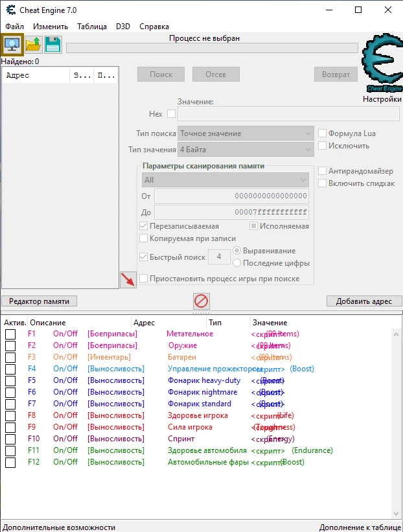The image size is (403, 532).
Task: Activate F5 Фонарик heavy-duty checkbox
Action: click(10, 380)
